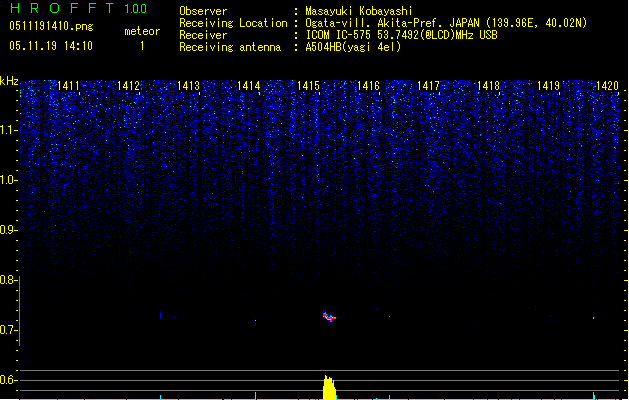Screen dimensions: 629x400
Task: Click antenna value A504HB(yagi 4el)
Action: [353, 47]
